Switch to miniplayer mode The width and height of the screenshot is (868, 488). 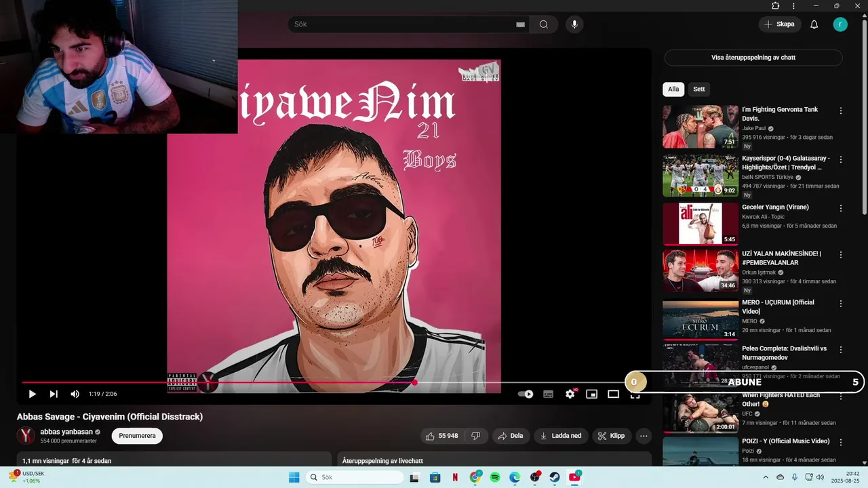[592, 394]
